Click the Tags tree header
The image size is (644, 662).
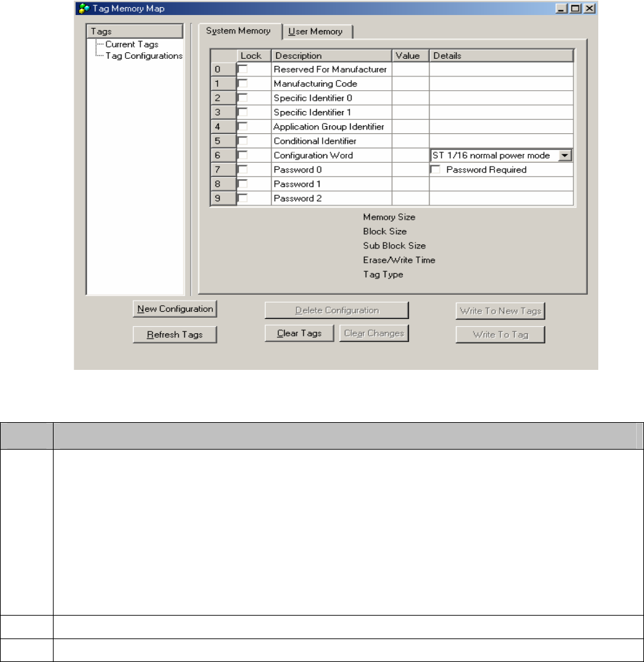(x=135, y=31)
